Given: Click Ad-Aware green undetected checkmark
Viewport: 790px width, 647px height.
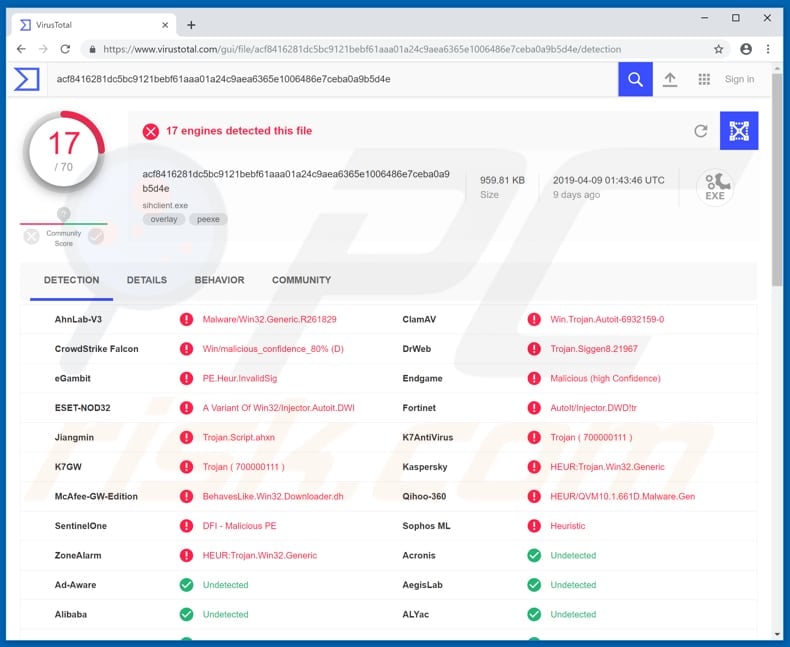Looking at the screenshot, I should click(x=186, y=585).
